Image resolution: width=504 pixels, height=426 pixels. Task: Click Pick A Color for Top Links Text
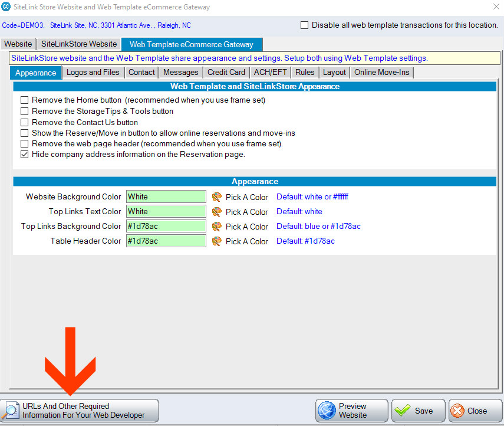246,212
